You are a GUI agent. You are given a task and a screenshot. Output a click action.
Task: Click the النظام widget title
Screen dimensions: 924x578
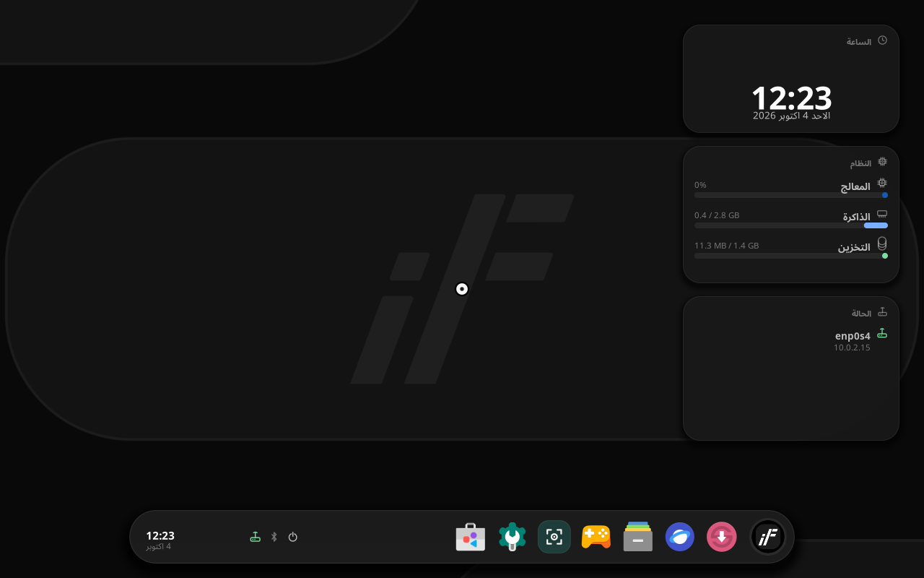coord(860,163)
